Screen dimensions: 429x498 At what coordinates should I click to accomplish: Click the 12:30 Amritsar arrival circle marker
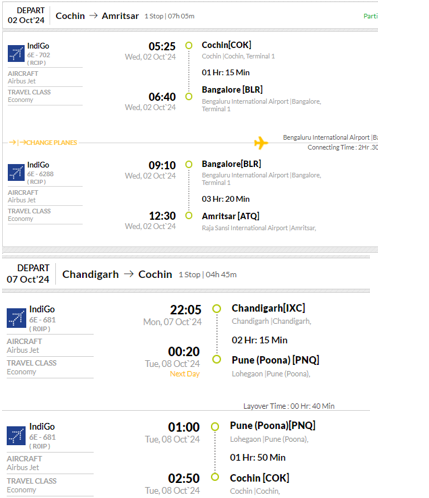click(189, 216)
